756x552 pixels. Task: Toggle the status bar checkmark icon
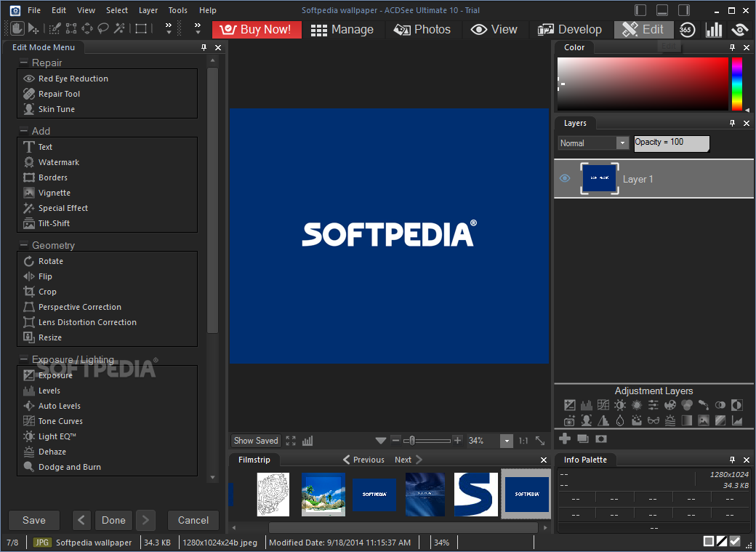click(x=735, y=541)
